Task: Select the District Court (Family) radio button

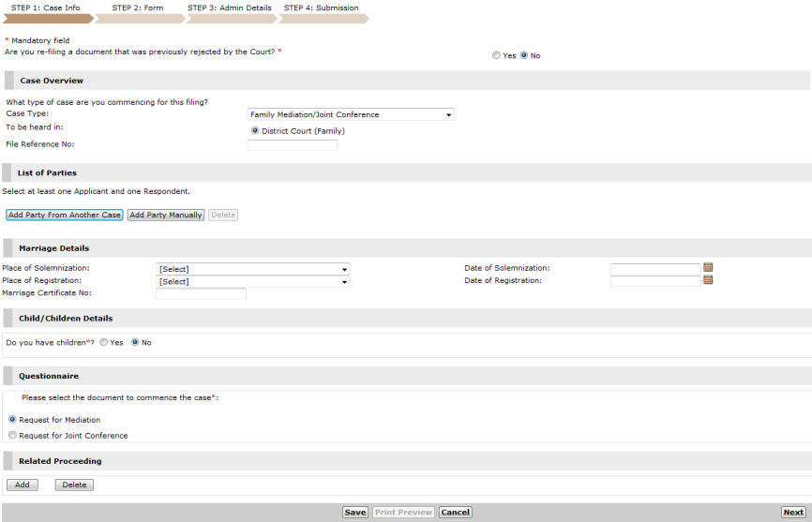Action: (x=255, y=131)
